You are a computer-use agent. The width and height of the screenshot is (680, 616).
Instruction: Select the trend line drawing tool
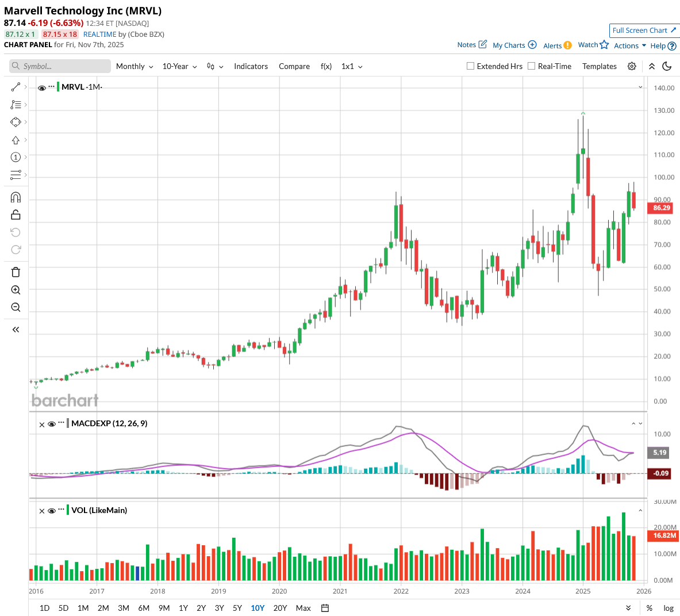[16, 87]
